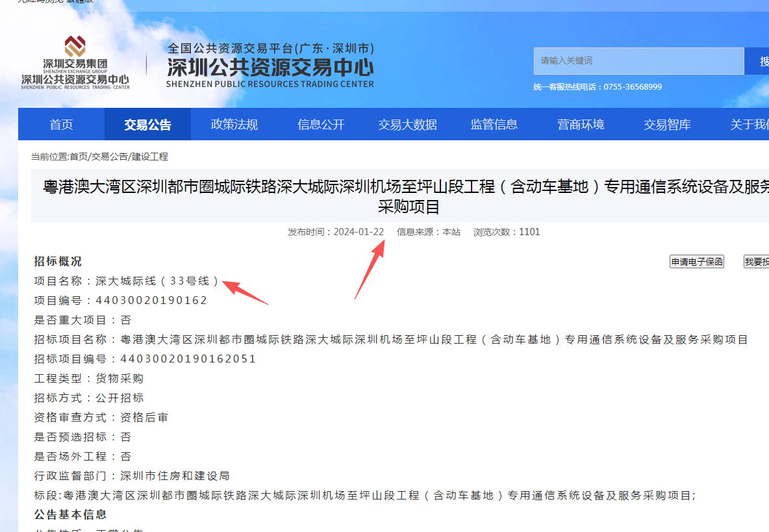Navigate to the 营商环境 section
This screenshot has width=769, height=532.
[x=581, y=125]
